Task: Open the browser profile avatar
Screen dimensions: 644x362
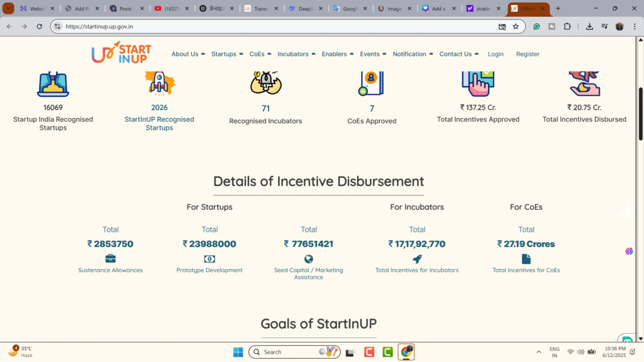Action: (x=619, y=26)
